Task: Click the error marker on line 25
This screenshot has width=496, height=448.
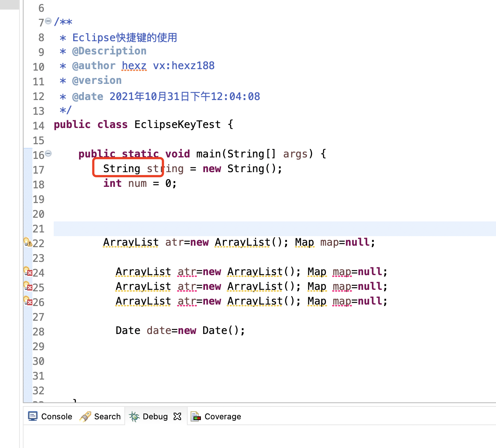Action: 28,287
